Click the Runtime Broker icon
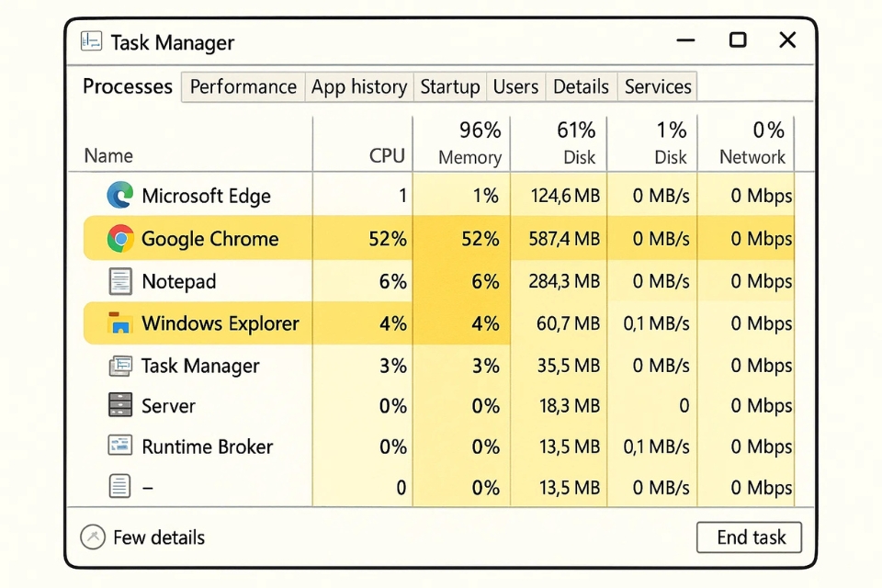The height and width of the screenshot is (588, 882). [x=120, y=447]
